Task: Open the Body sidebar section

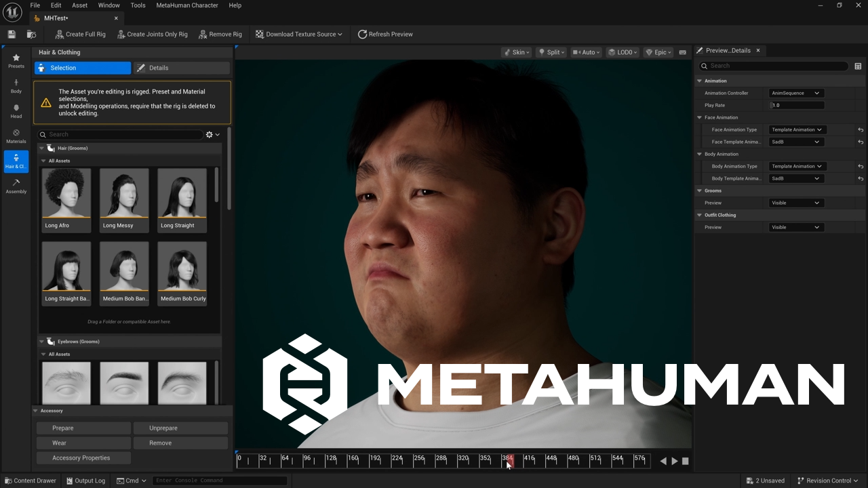Action: point(16,86)
